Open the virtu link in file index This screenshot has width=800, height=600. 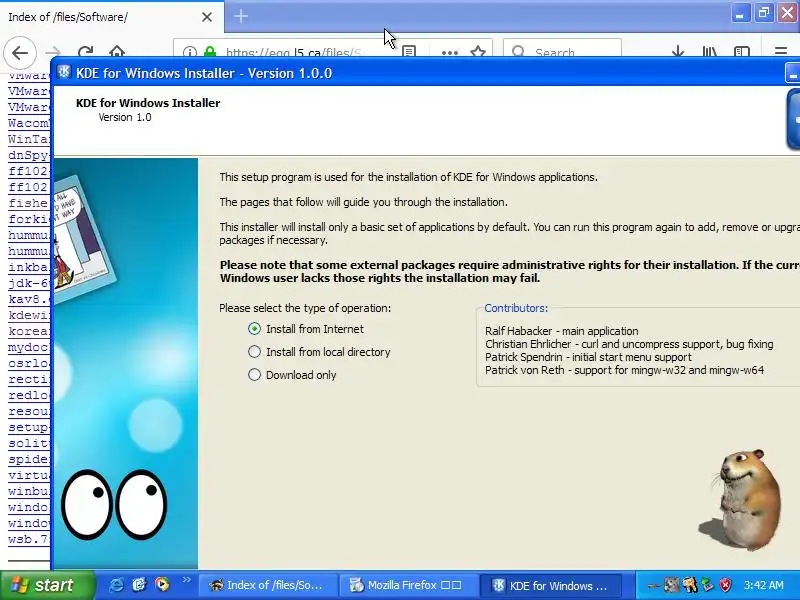[29, 475]
